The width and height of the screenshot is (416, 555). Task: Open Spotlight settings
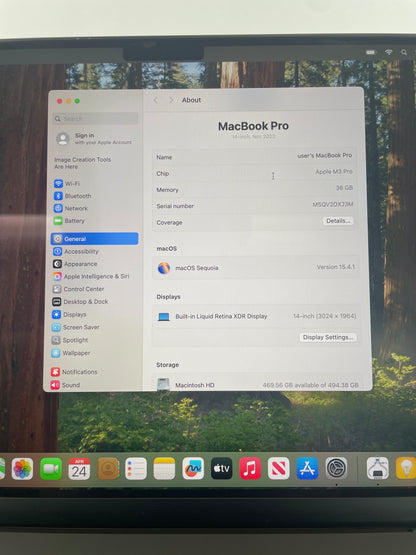point(70,340)
